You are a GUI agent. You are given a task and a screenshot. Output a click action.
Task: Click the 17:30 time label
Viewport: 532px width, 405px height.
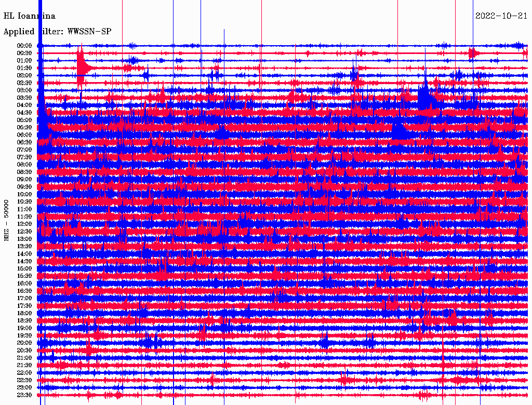point(24,306)
